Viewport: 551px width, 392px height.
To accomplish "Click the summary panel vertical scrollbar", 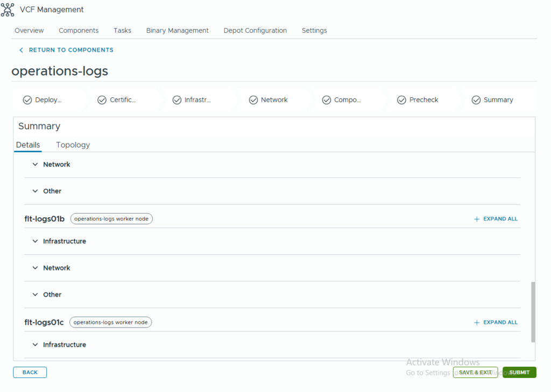I will point(533,312).
